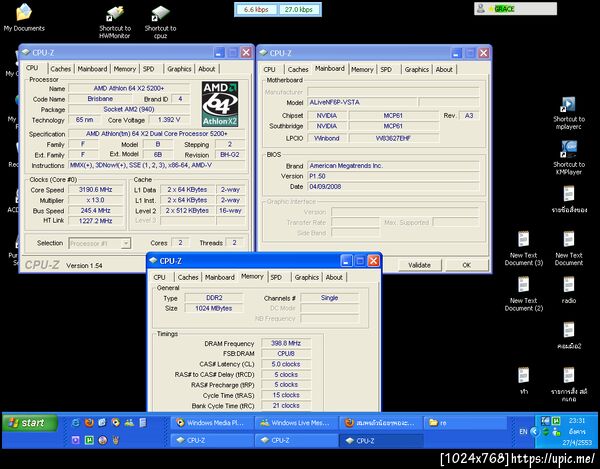The height and width of the screenshot is (469, 600).
Task: Click OK button in Mainboard CPU-Z window
Action: coord(466,265)
